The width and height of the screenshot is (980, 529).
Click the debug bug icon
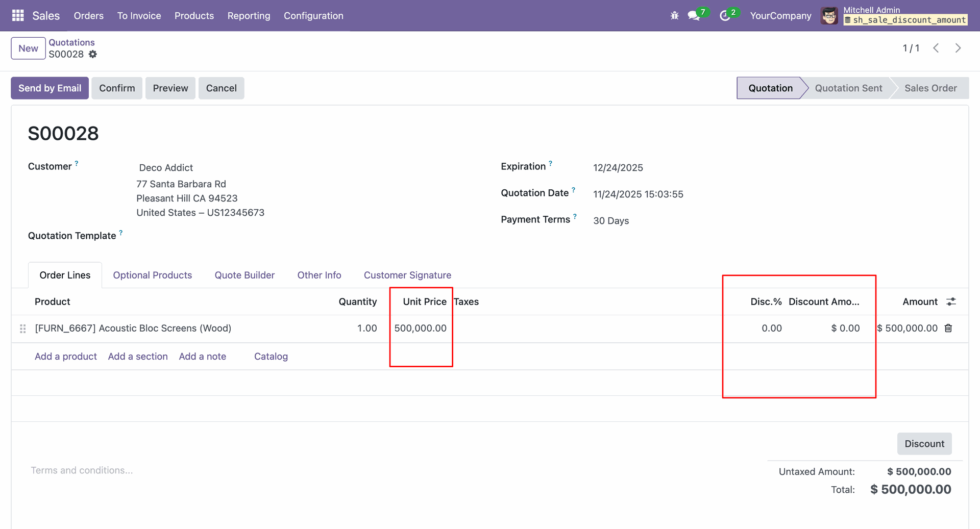(674, 16)
